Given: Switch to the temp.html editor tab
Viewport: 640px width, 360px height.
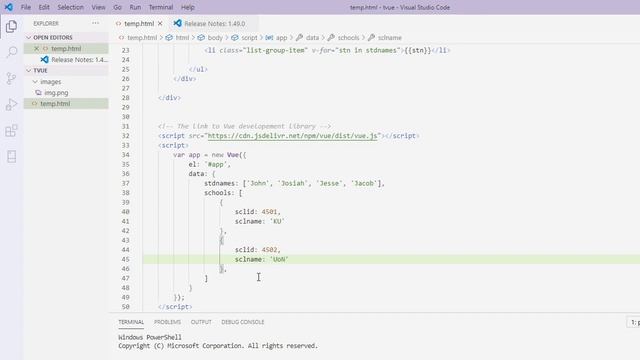Looking at the screenshot, I should [139, 24].
